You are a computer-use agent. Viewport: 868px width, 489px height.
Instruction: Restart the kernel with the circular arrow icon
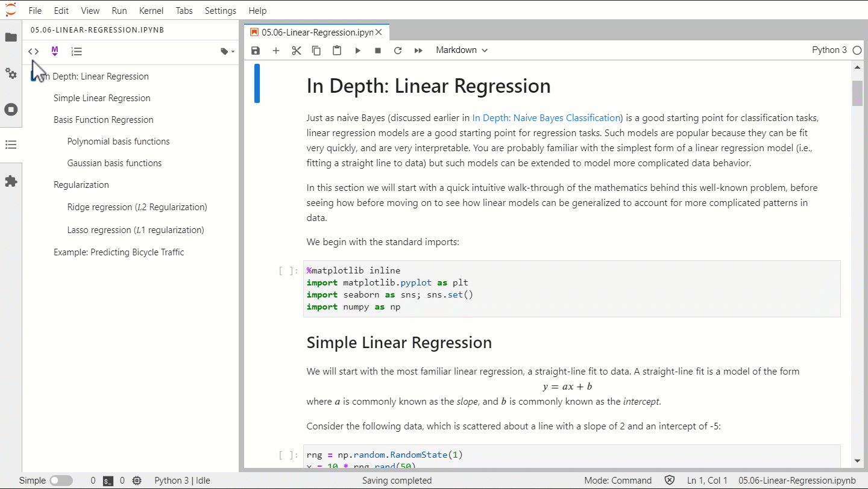(x=398, y=51)
